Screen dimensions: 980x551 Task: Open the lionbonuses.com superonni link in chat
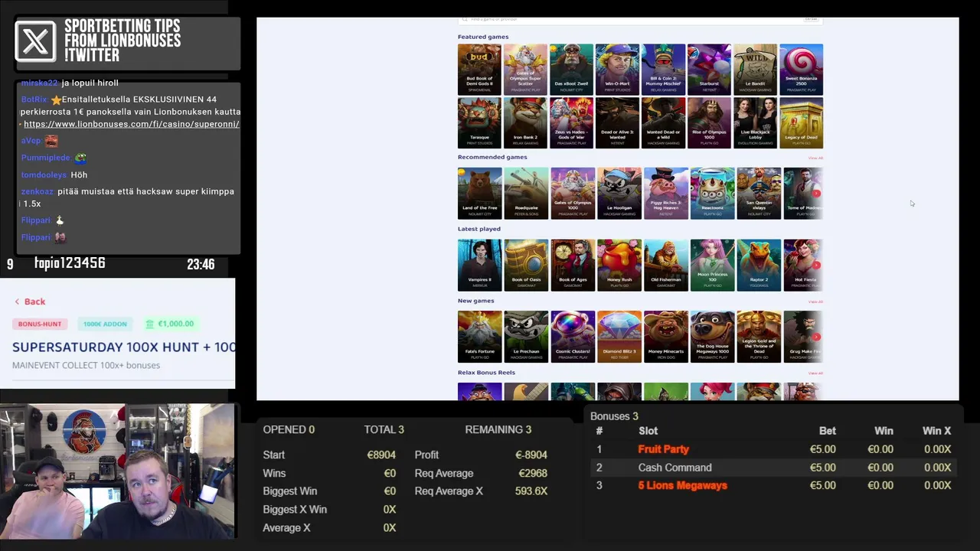tap(131, 124)
